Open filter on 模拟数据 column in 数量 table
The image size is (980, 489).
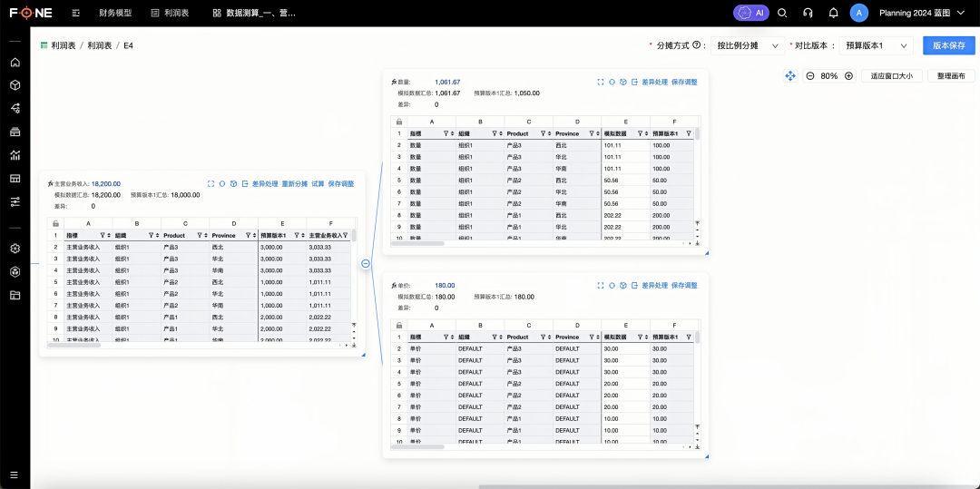(640, 133)
